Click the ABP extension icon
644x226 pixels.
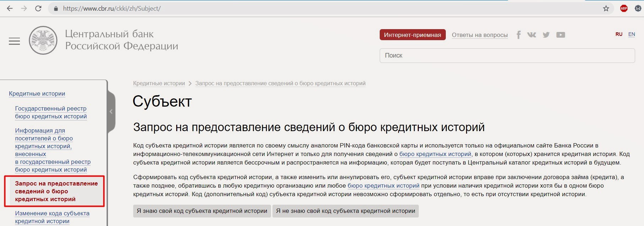click(x=624, y=9)
